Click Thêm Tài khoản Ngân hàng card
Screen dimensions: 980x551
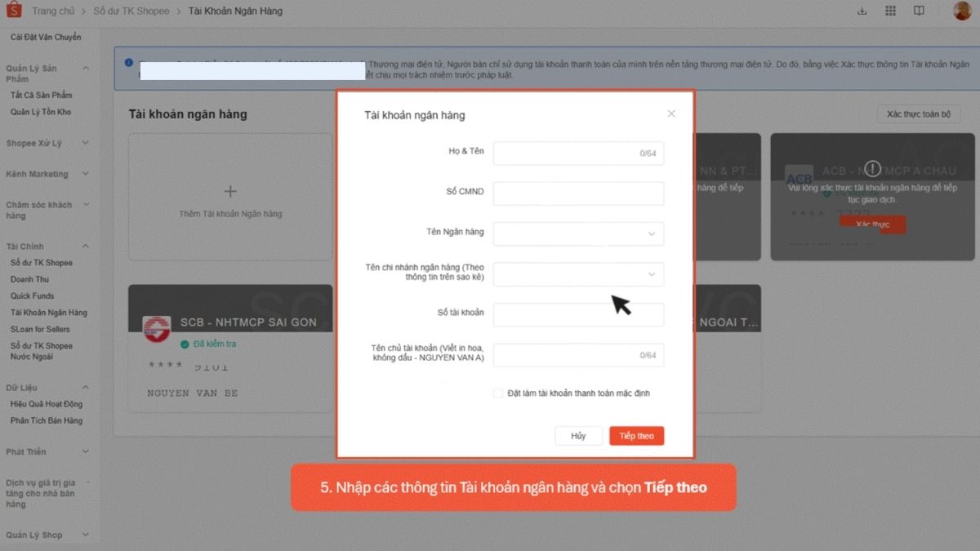(230, 198)
